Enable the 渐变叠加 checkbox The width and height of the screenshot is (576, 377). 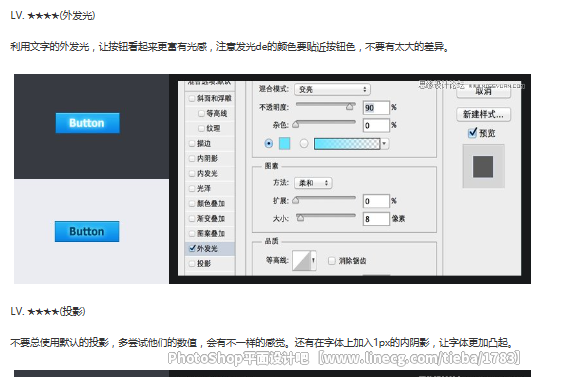coord(191,219)
